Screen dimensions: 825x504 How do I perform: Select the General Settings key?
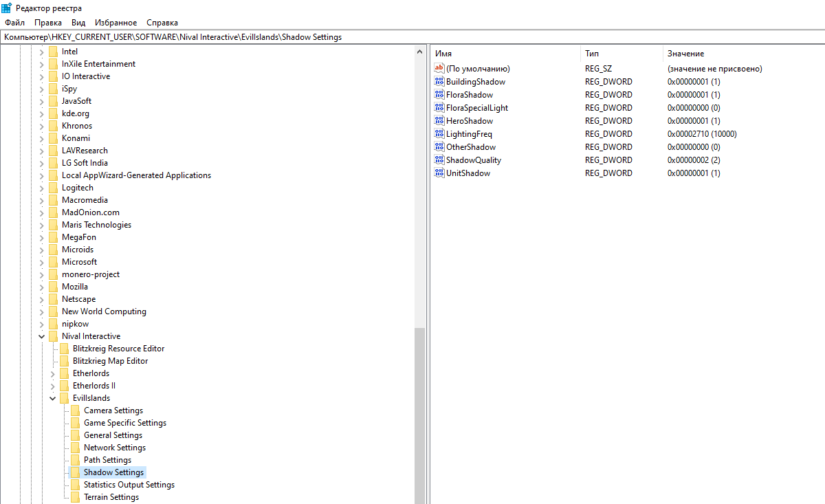(x=113, y=435)
